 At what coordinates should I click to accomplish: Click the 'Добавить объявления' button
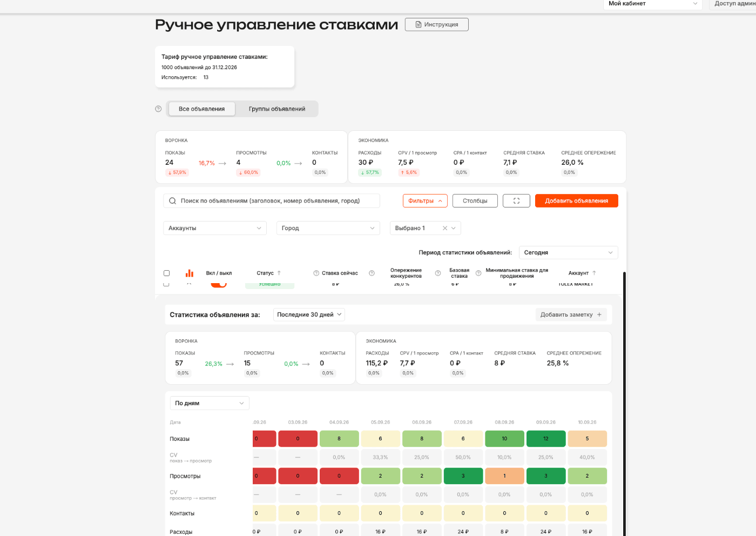click(x=577, y=201)
